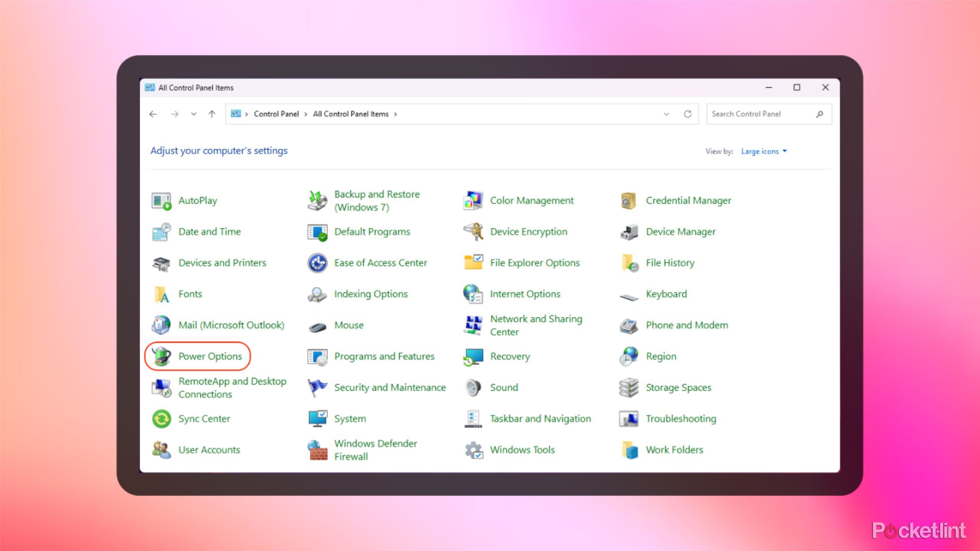Open the Sound speaker icon
The width and height of the screenshot is (980, 551).
click(x=473, y=387)
